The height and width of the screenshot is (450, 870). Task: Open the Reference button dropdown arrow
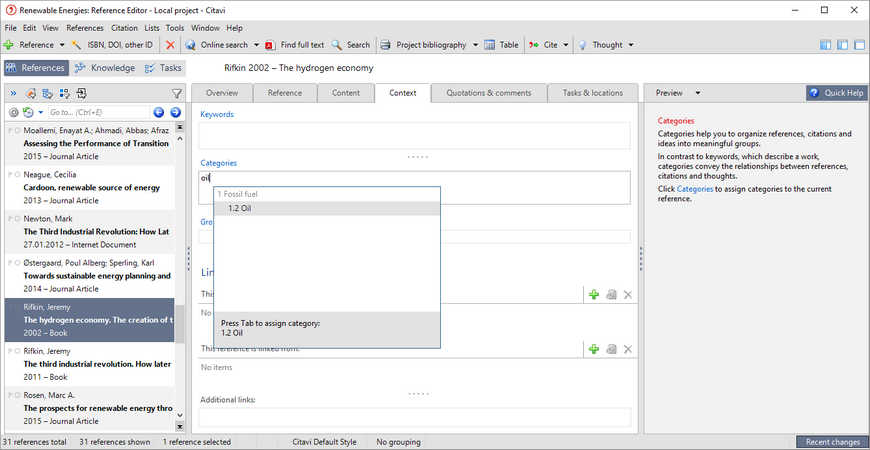(x=62, y=45)
